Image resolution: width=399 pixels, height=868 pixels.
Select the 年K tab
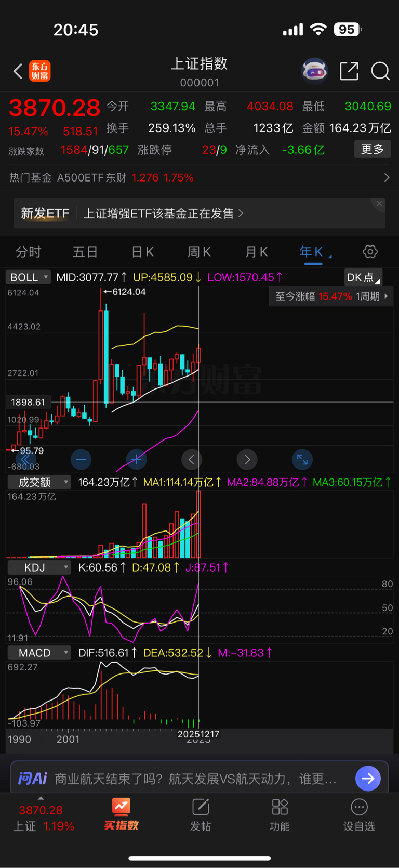(311, 252)
